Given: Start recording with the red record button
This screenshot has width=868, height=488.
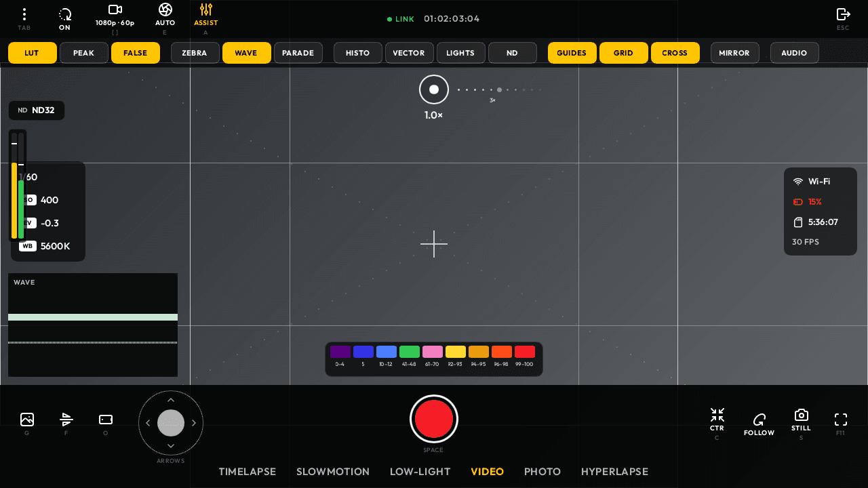Looking at the screenshot, I should (x=434, y=419).
